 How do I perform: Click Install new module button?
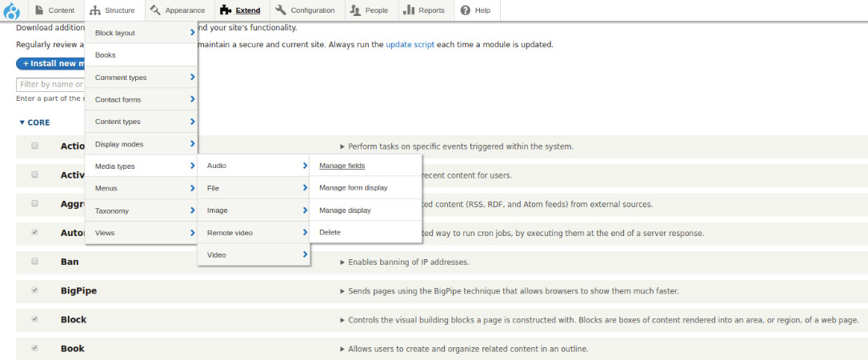(x=51, y=64)
